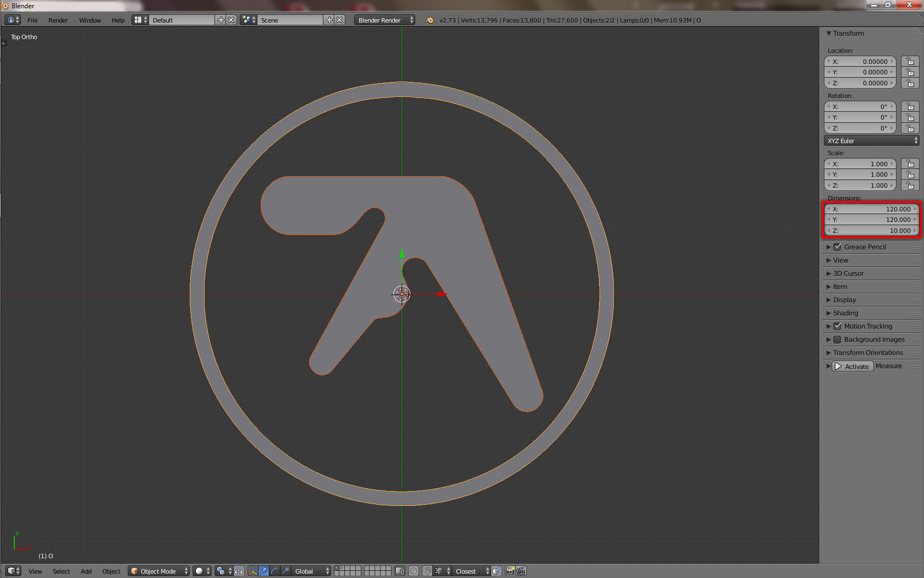Image resolution: width=924 pixels, height=578 pixels.
Task: Enable the rotate manipulator
Action: pyautogui.click(x=274, y=571)
